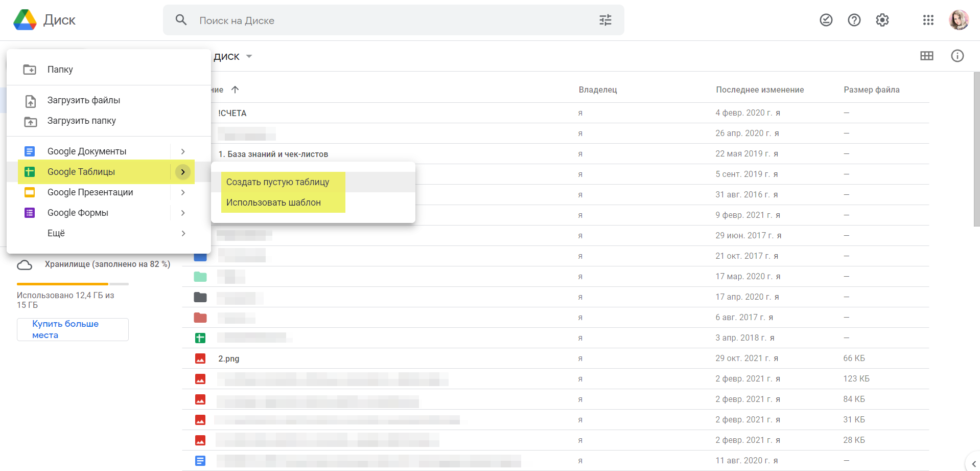Choose Создать пустую таблицу
The height and width of the screenshot is (471, 980).
pos(313,182)
